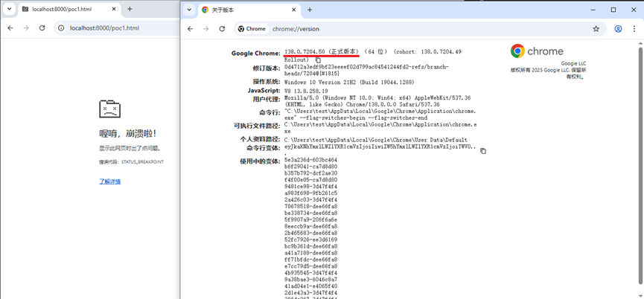Click the 修订版本 label

[x=267, y=68]
